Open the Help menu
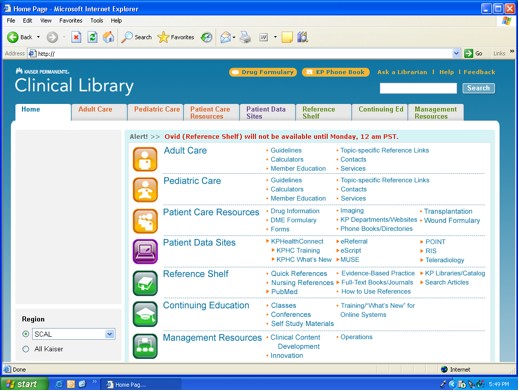Image resolution: width=519 pixels, height=391 pixels. click(x=116, y=21)
